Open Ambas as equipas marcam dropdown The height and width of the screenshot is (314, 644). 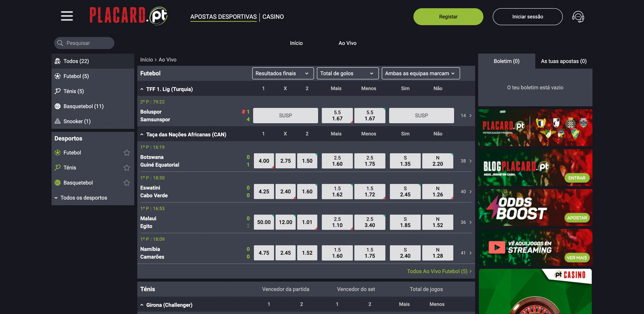click(x=421, y=73)
